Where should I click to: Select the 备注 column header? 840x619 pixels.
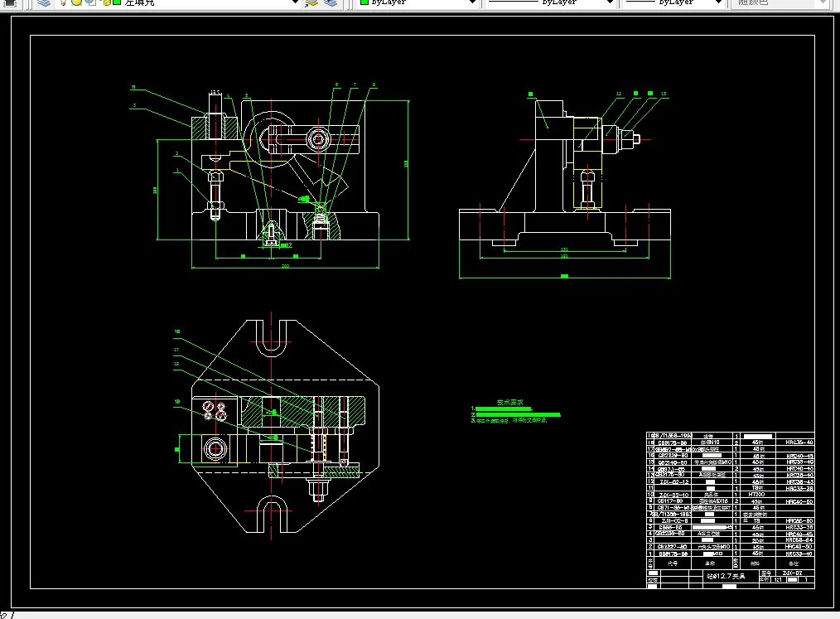pyautogui.click(x=794, y=563)
